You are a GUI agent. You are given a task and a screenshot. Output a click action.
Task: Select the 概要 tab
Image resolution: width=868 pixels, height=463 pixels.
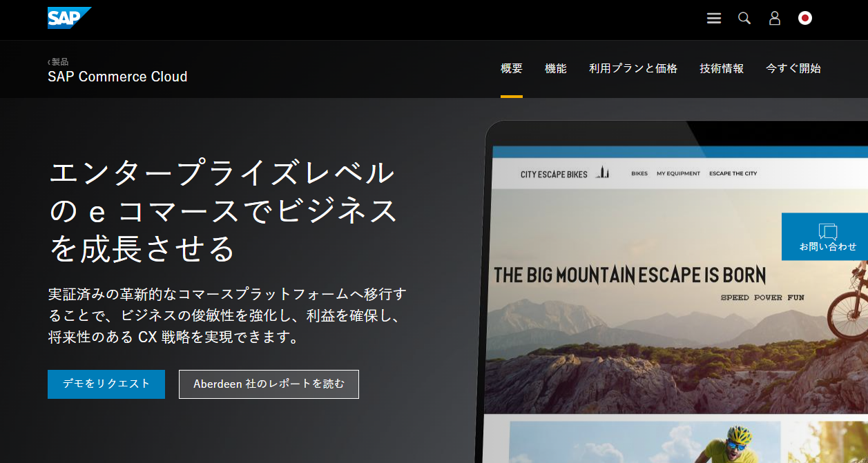[x=512, y=69]
